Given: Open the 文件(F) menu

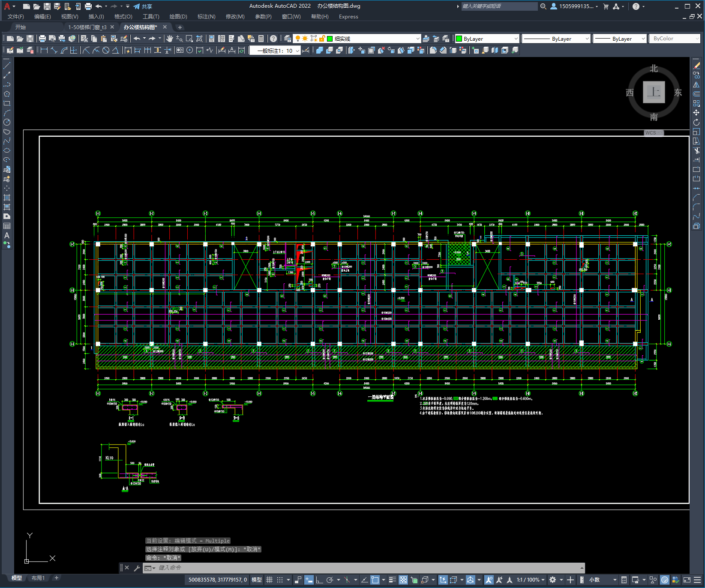Looking at the screenshot, I should (x=16, y=17).
